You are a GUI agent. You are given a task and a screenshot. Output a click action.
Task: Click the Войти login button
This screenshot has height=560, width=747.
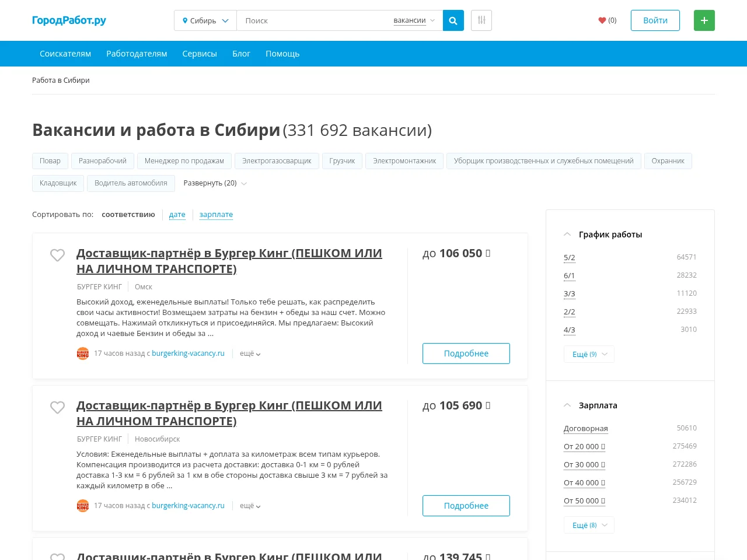(x=655, y=20)
